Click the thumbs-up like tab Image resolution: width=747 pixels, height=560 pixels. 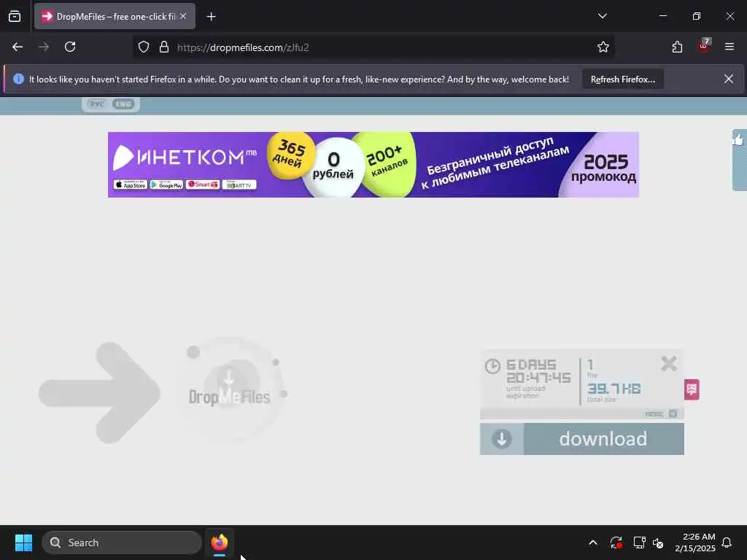click(740, 159)
